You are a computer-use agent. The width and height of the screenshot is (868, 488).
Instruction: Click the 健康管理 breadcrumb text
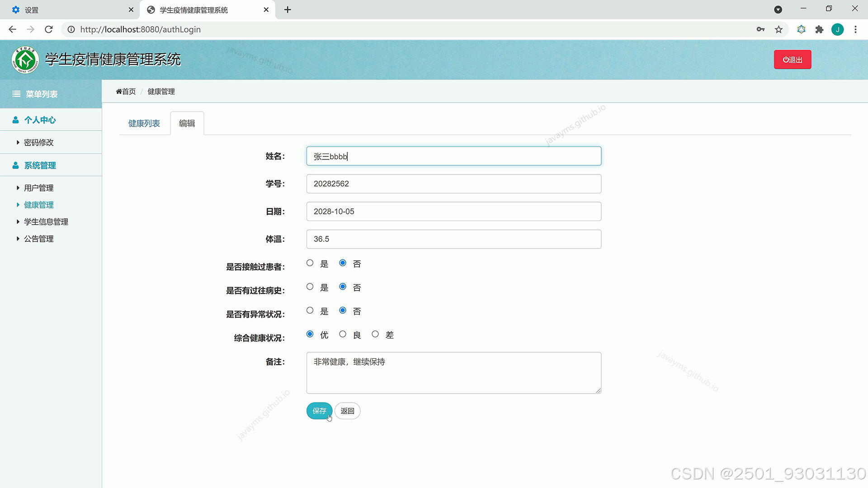[161, 91]
